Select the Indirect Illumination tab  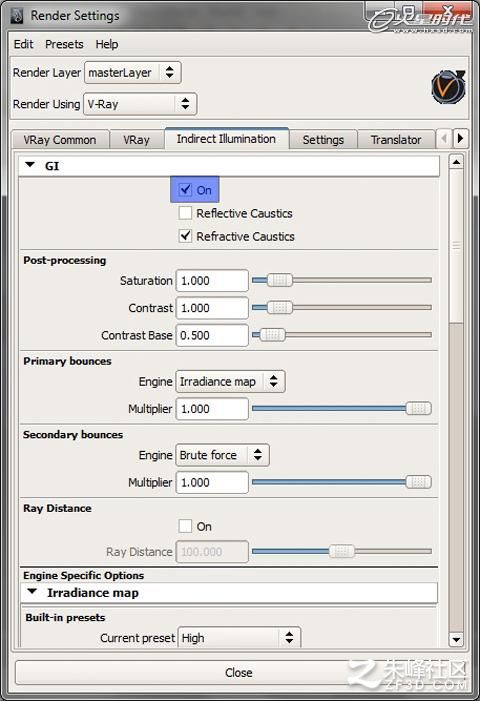(x=227, y=139)
